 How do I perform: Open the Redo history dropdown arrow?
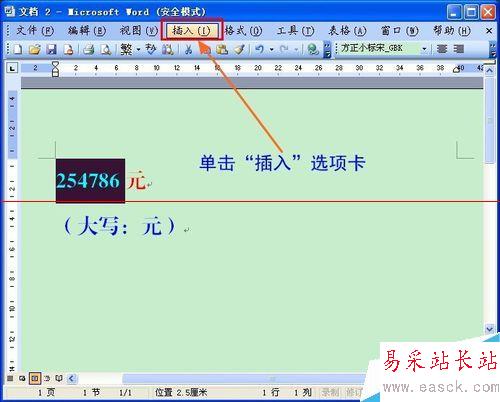tap(296, 50)
